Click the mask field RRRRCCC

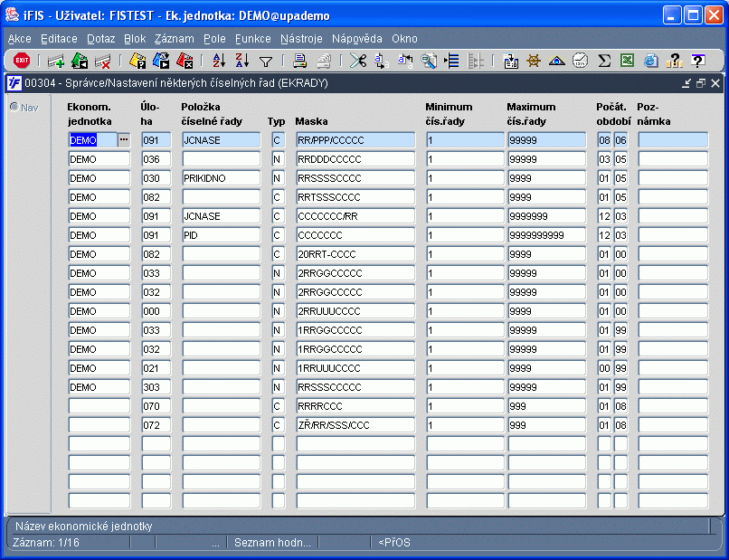coord(355,406)
